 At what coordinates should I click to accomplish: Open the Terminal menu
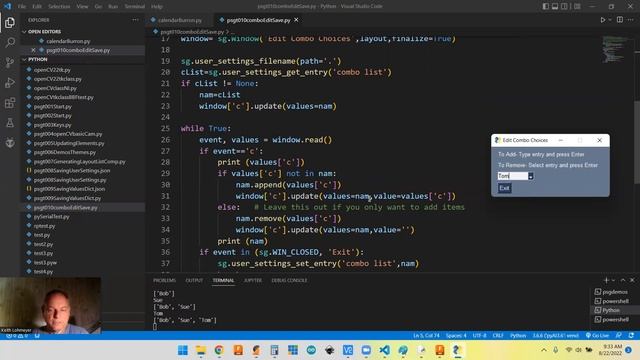134,7
